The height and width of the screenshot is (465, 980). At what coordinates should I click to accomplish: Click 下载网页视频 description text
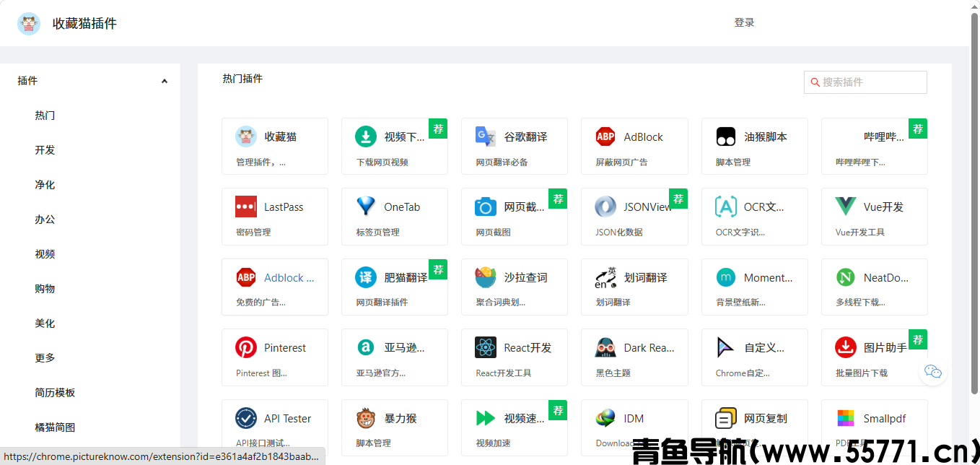pos(382,162)
